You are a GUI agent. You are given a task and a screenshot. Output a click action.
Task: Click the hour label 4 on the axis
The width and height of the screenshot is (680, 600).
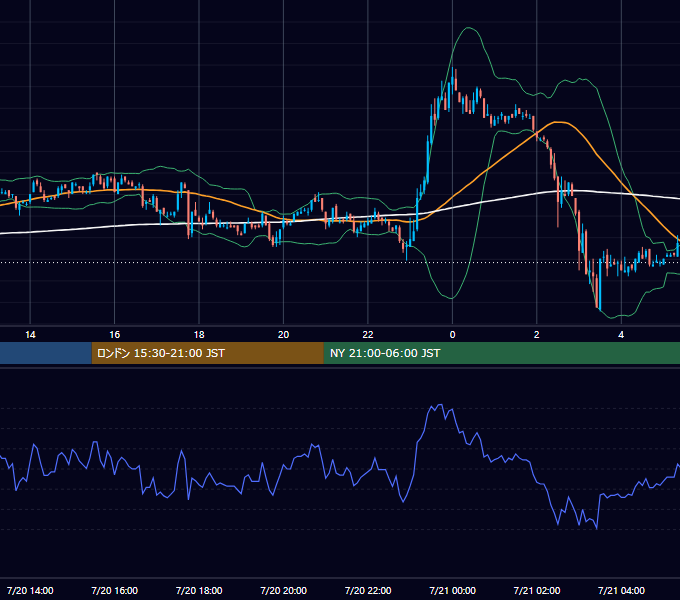[621, 335]
